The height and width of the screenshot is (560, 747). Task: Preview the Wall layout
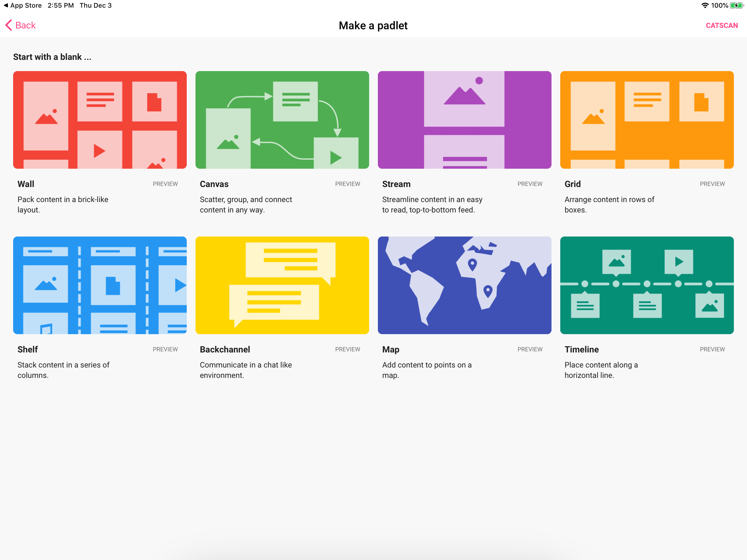coord(165,184)
